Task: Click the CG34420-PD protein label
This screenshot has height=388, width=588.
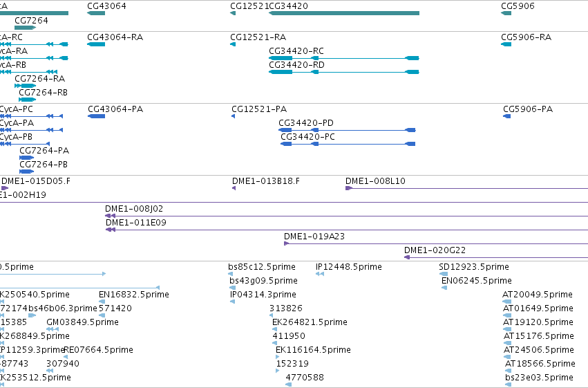Action: coord(306,123)
